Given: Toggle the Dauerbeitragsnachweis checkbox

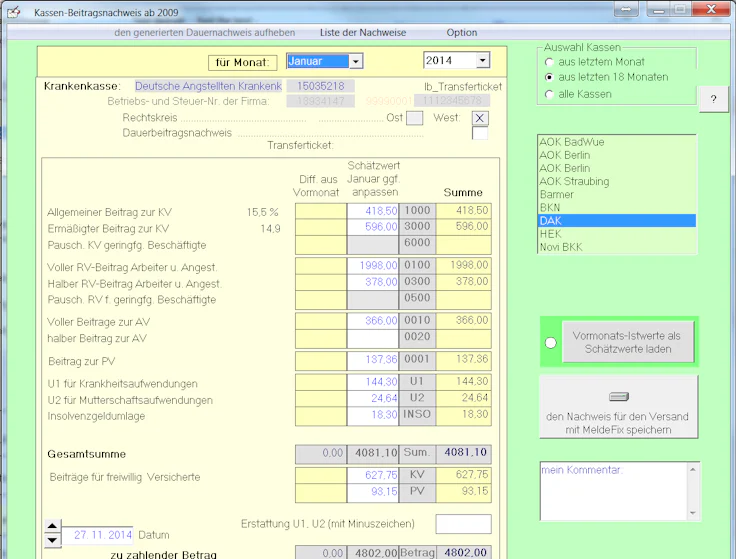Looking at the screenshot, I should (480, 133).
